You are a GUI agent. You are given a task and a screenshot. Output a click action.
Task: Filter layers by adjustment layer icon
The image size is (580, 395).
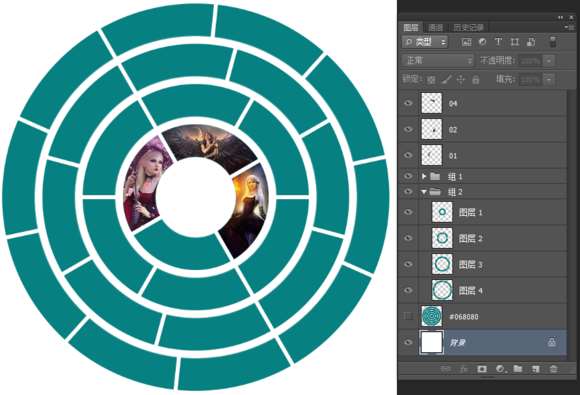click(x=482, y=42)
